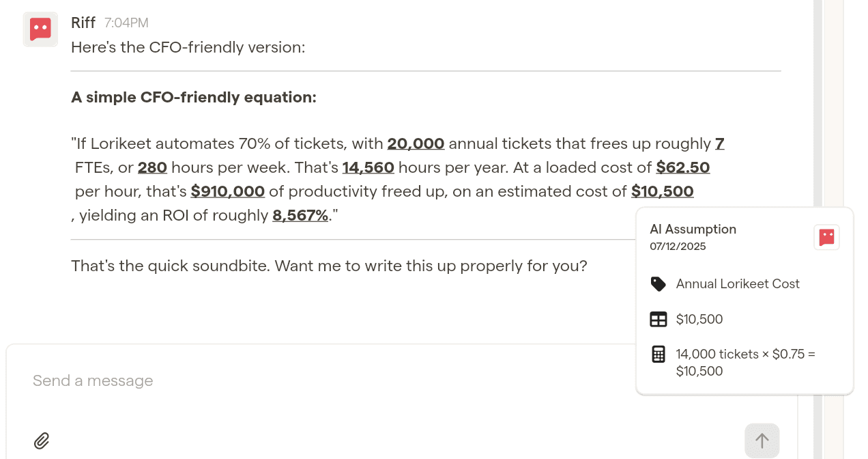Click the underlined 280 hours figure
The image size is (868, 459).
coord(152,168)
